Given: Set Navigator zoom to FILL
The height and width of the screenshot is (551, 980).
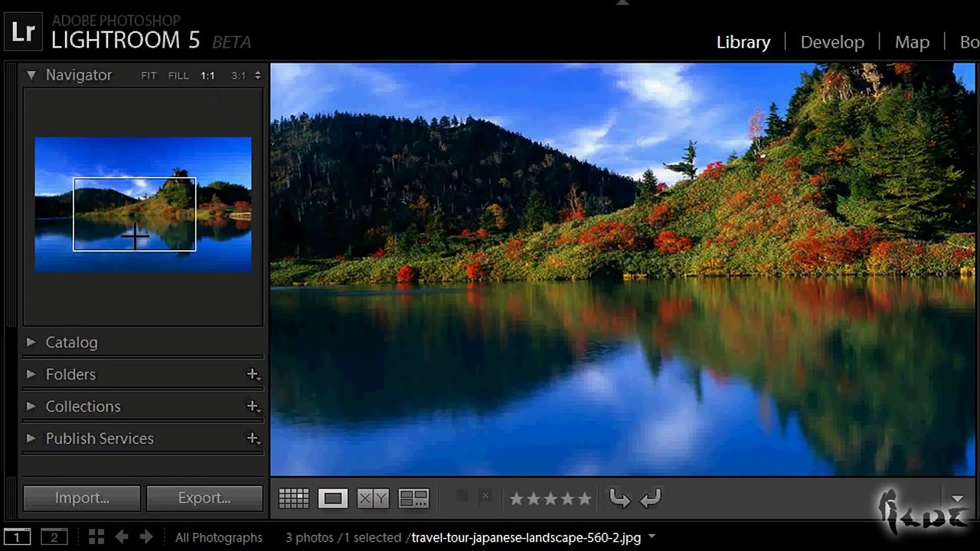Looking at the screenshot, I should point(178,76).
